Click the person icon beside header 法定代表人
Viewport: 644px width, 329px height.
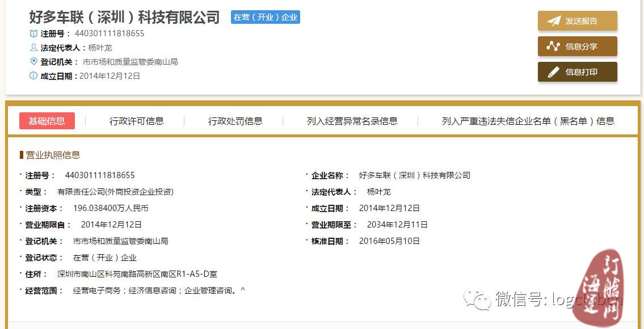33,48
